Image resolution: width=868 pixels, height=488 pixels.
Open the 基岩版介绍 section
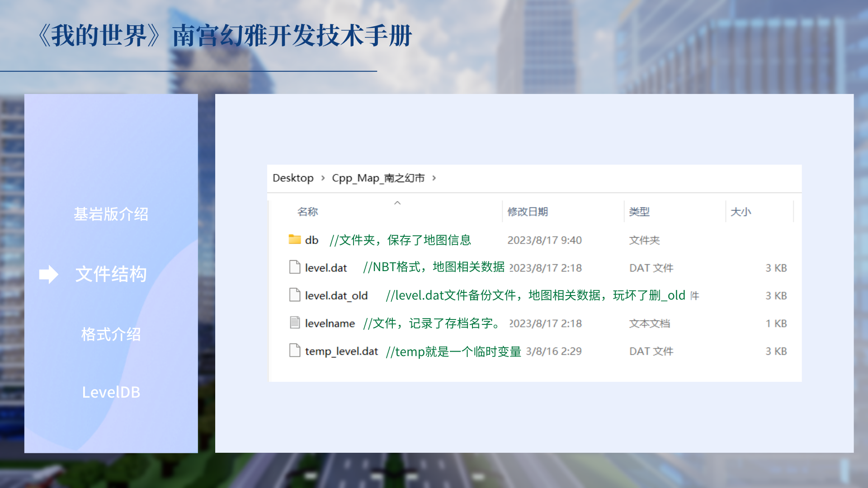(111, 214)
